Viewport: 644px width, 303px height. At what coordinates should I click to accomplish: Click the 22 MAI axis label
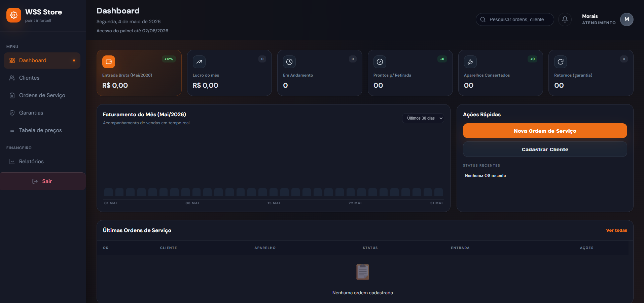[355, 203]
